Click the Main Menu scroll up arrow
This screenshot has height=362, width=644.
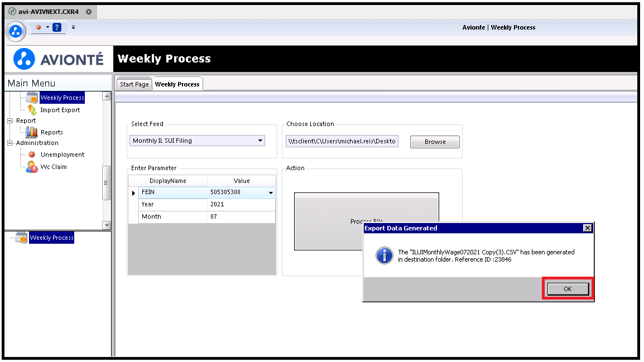pyautogui.click(x=107, y=96)
